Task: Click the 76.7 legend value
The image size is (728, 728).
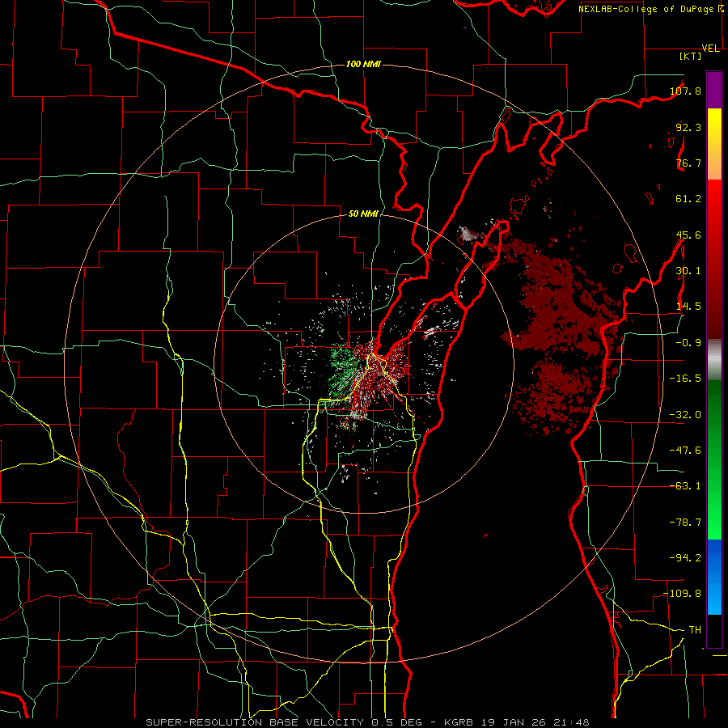Action: pyautogui.click(x=688, y=163)
